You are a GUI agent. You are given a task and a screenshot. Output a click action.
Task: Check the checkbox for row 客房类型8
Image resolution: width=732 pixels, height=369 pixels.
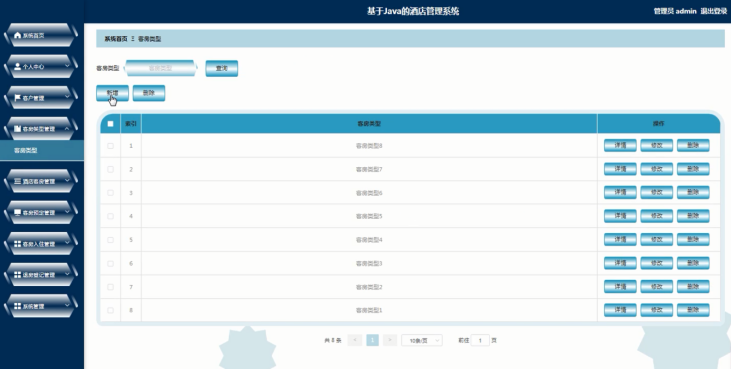(111, 146)
